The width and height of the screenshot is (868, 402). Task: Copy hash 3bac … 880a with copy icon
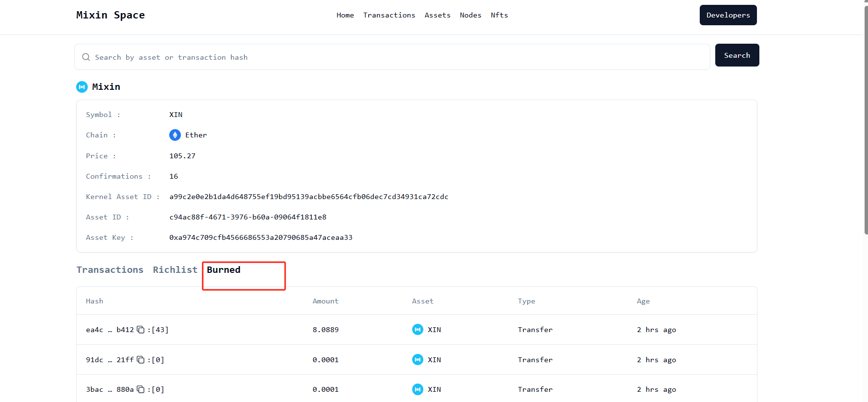tap(141, 389)
